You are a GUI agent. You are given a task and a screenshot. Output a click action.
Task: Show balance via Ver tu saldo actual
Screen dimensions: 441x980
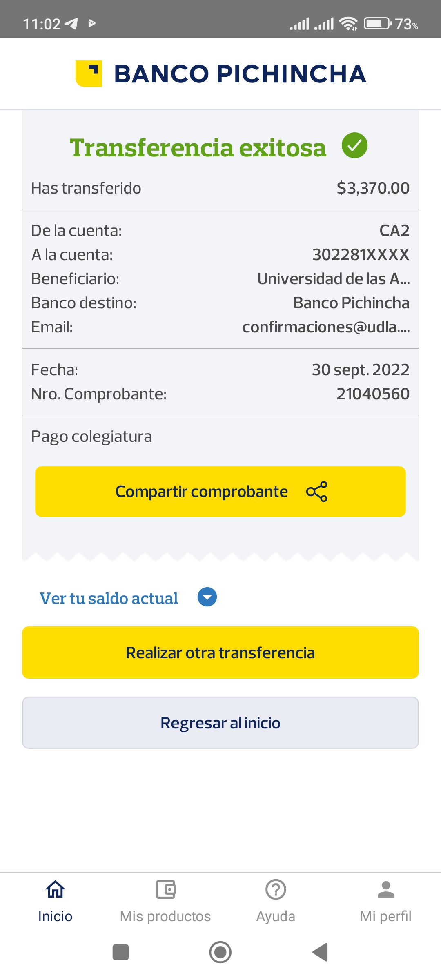[x=109, y=599]
